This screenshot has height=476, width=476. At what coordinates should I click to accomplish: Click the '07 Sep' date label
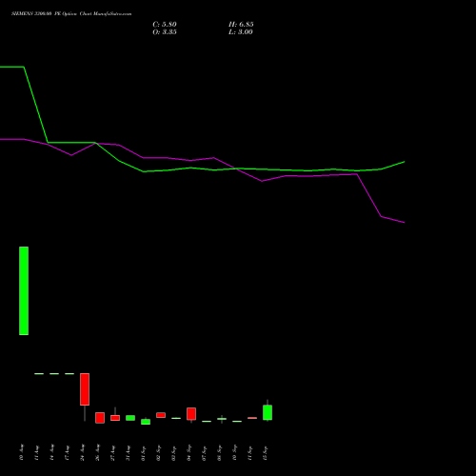coord(204,453)
